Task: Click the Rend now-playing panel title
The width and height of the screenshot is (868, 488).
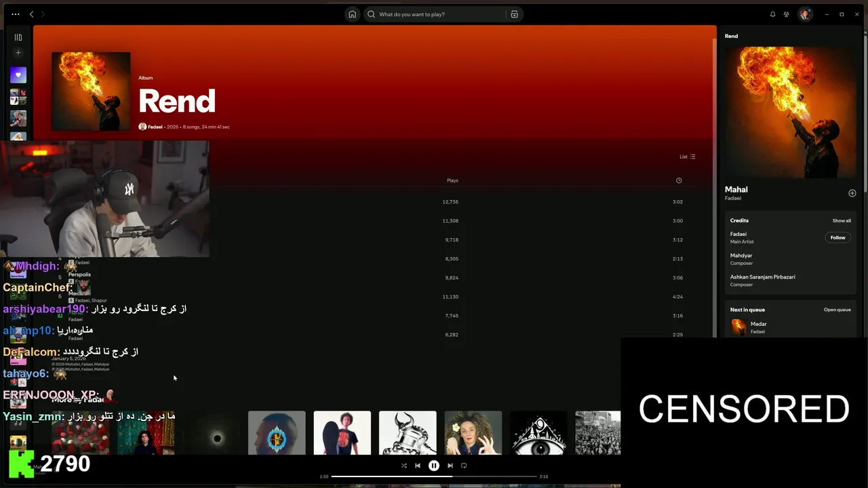Action: [x=731, y=36]
